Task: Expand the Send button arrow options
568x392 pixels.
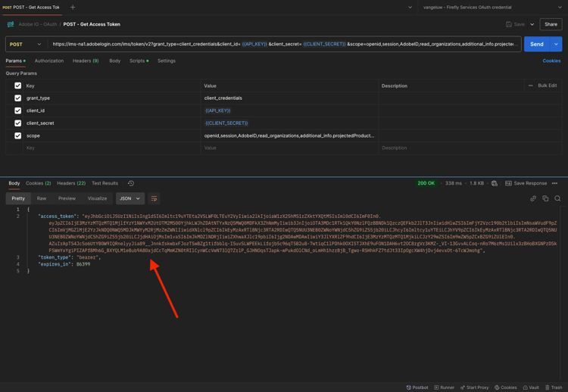Action: coord(556,44)
